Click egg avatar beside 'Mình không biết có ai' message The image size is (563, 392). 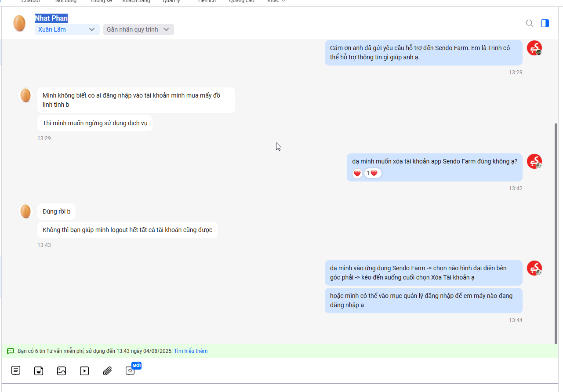[25, 95]
